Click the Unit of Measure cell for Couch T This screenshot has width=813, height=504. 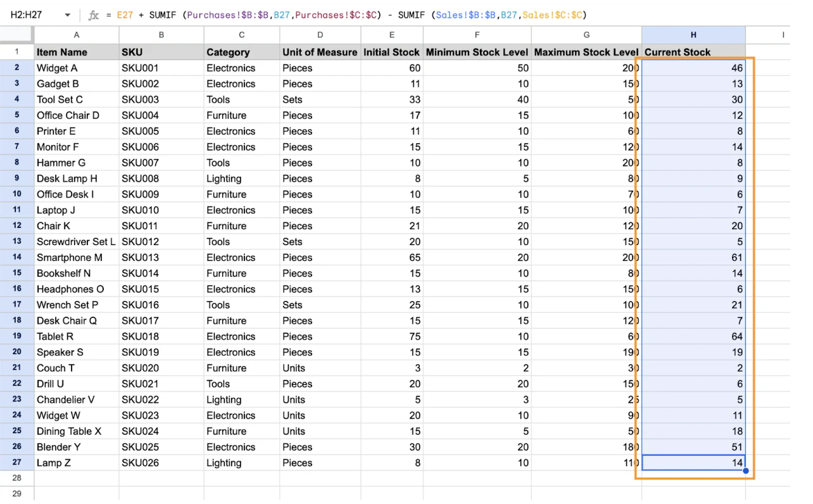[320, 368]
